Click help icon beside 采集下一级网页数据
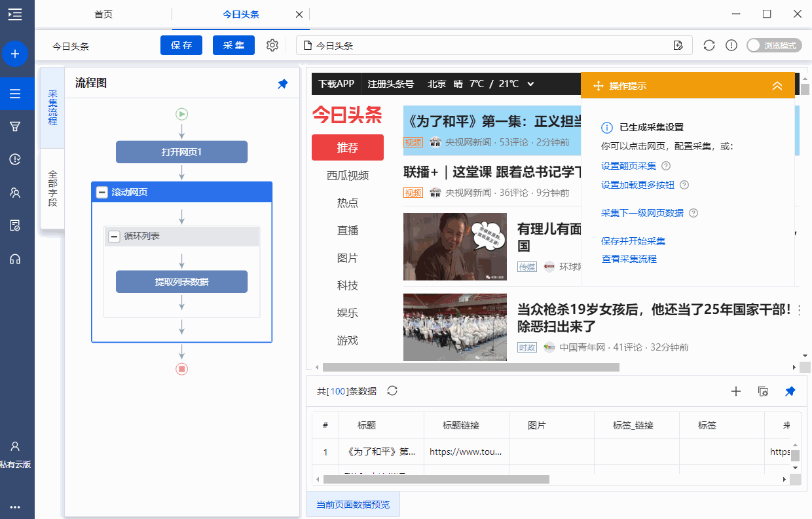This screenshot has width=812, height=519. (x=693, y=213)
